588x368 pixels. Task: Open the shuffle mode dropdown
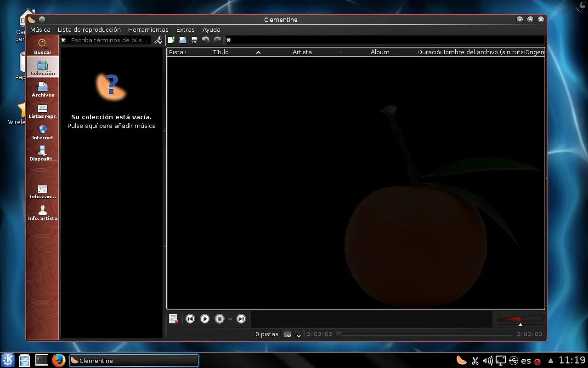(x=298, y=334)
